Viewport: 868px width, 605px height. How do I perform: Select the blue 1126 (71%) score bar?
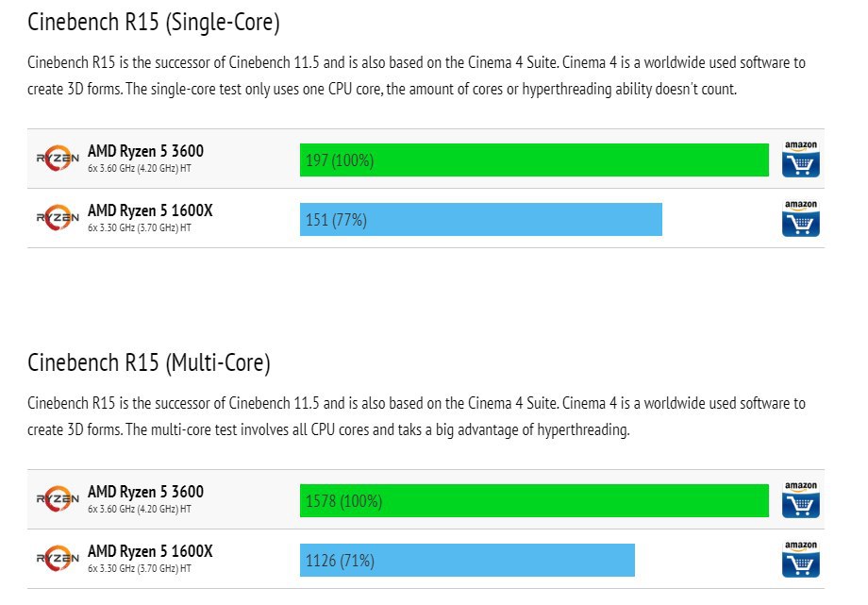[467, 561]
